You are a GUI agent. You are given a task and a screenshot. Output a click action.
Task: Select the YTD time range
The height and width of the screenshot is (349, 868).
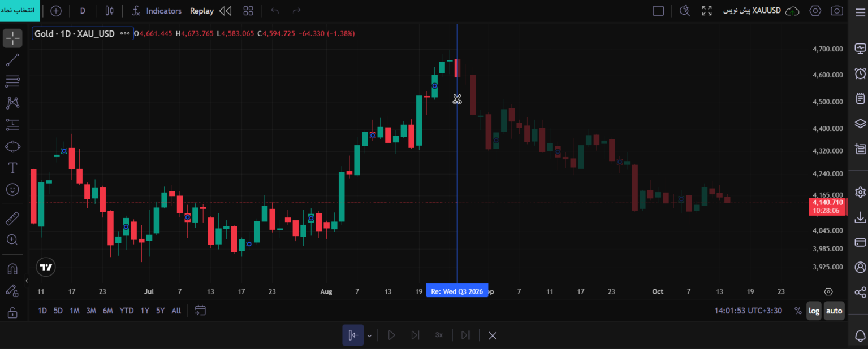click(x=127, y=311)
